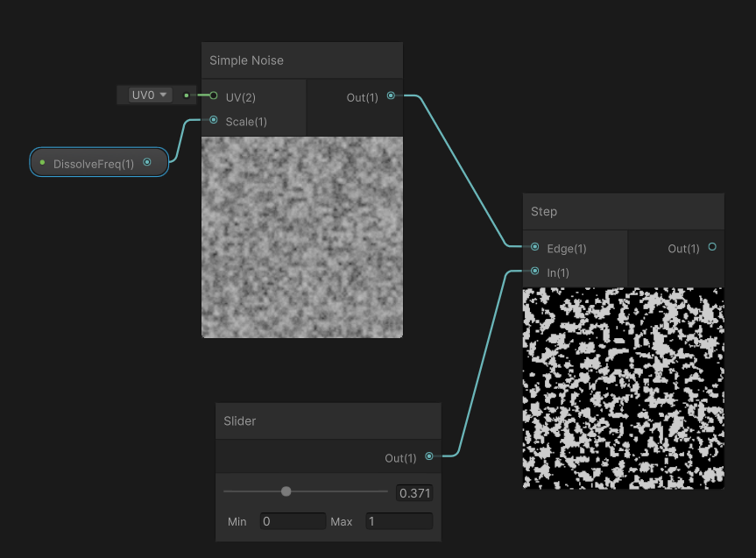The height and width of the screenshot is (558, 756).
Task: Click the slider value field showing 0.371
Action: point(414,493)
